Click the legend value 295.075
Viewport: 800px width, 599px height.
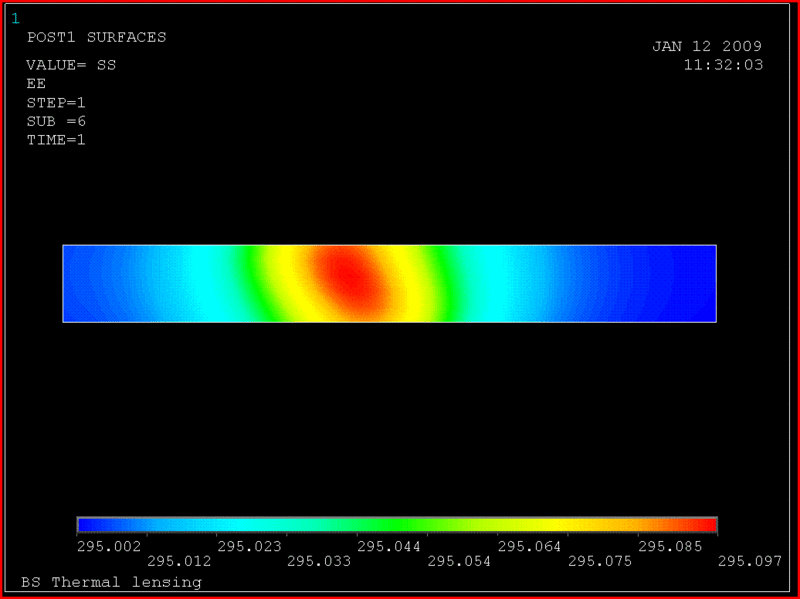(x=600, y=561)
